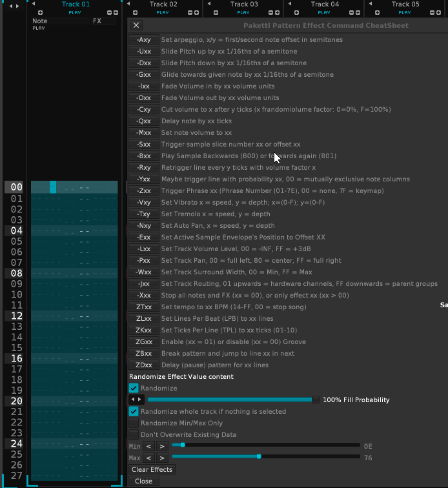Insert the -Oxx fade volume out command
Viewport: 448px width, 488px height.
pyautogui.click(x=144, y=97)
